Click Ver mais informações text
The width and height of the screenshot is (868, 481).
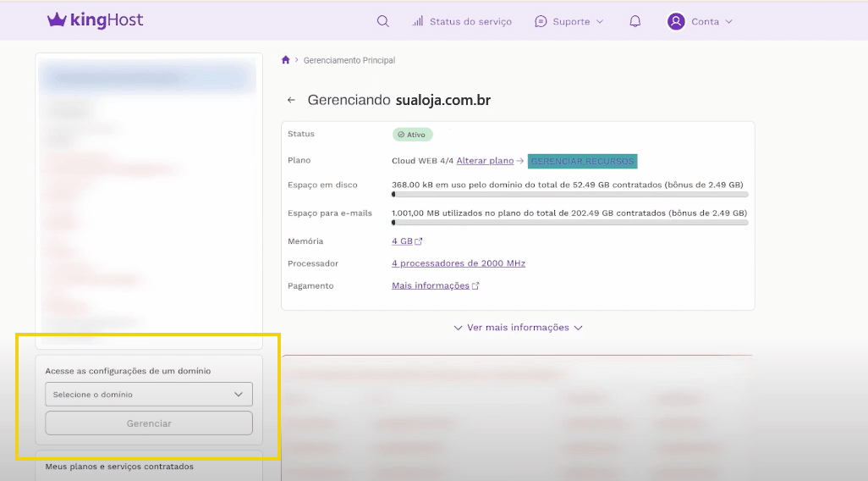click(x=518, y=328)
